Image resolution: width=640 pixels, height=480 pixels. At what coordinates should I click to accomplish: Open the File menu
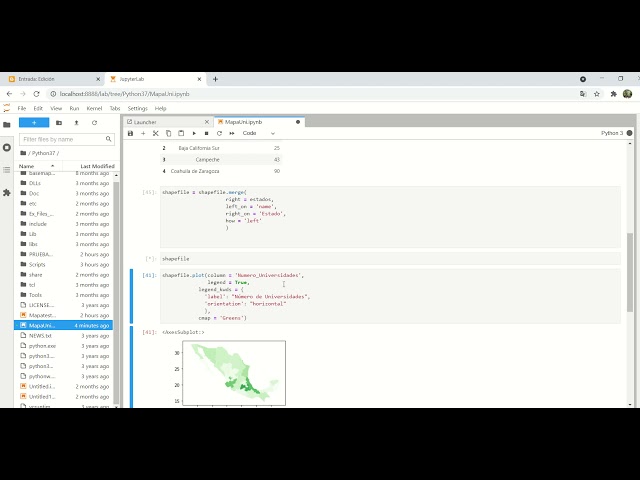click(22, 108)
